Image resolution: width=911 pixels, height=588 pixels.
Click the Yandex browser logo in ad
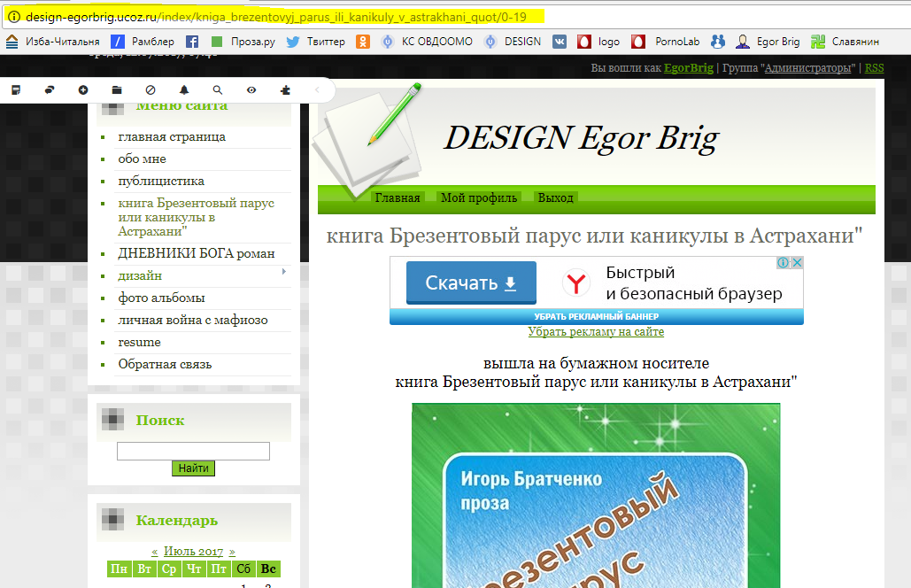[576, 283]
